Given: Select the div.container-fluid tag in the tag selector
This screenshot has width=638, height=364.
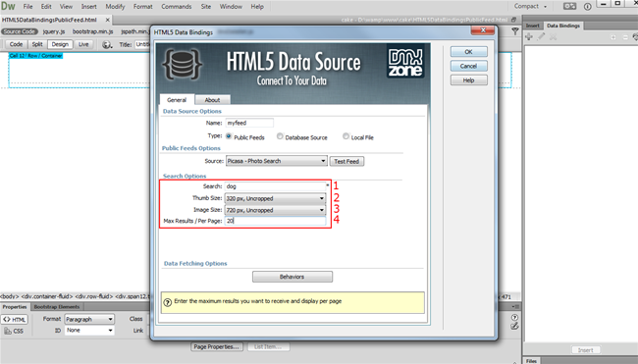Looking at the screenshot, I should (x=47, y=296).
